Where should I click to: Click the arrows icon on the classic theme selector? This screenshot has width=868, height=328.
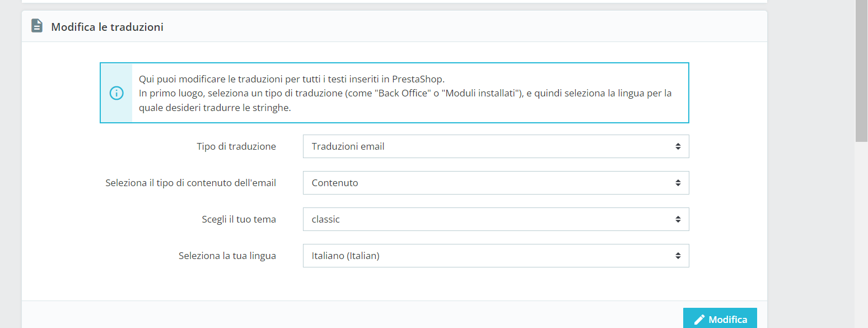tap(678, 219)
